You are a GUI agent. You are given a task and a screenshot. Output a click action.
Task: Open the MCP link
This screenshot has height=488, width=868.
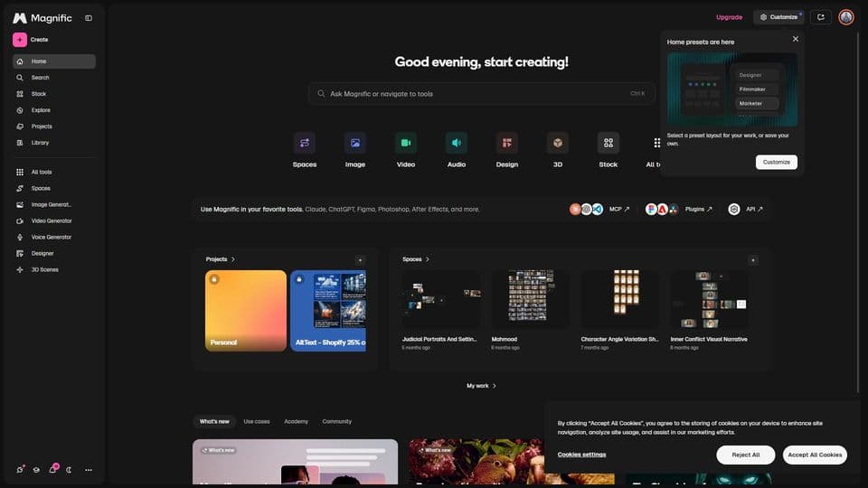point(618,209)
